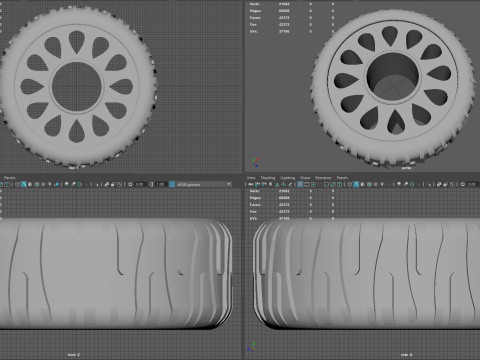Toggle X-ray mode in side view toolbar
The width and height of the screenshot is (480, 360).
[x=439, y=184]
